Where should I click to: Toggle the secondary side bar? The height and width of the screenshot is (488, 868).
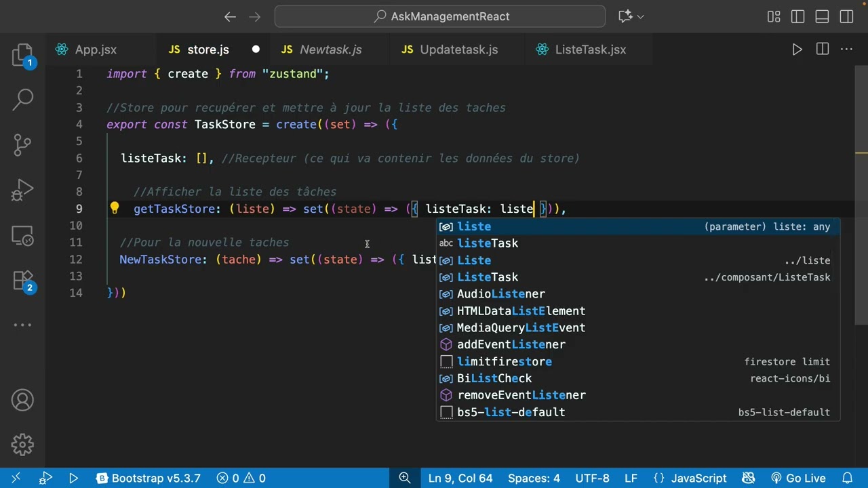tap(846, 16)
